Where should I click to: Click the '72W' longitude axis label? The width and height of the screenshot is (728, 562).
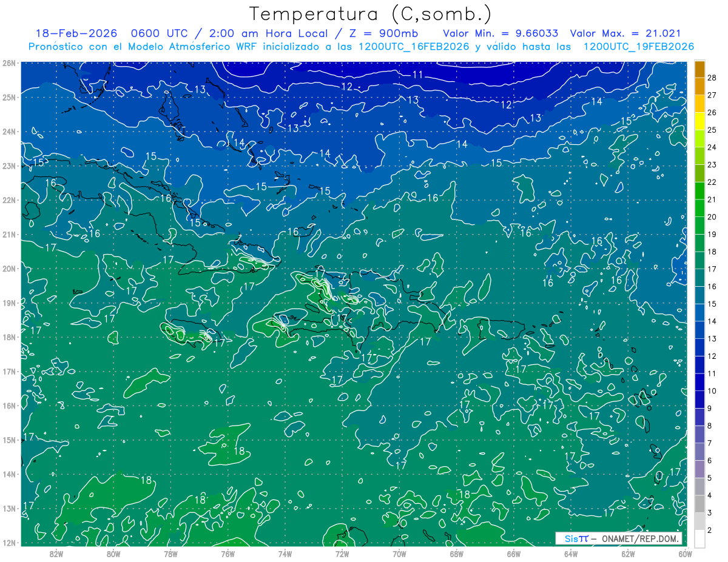click(342, 554)
